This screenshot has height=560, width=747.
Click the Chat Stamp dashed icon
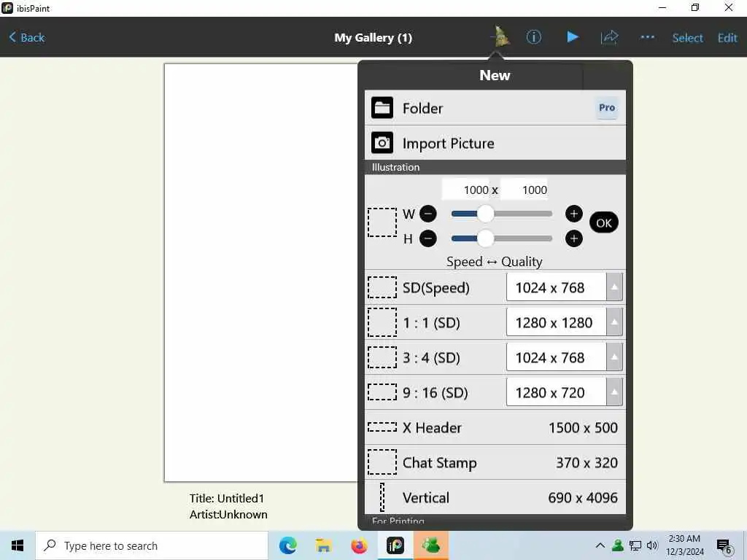coord(382,462)
